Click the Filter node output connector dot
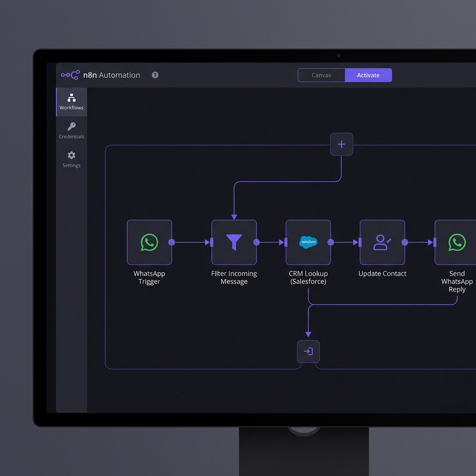 (256, 242)
